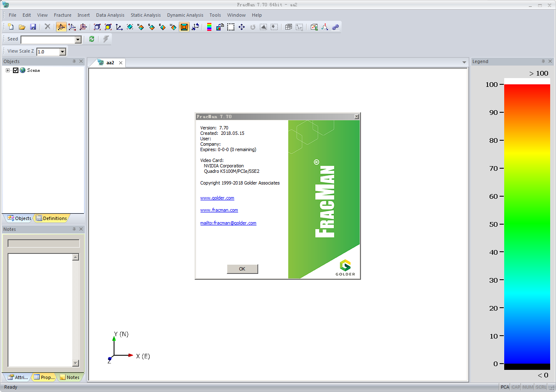Click inside the Notes text area
The height and width of the screenshot is (392, 556).
tap(40, 310)
